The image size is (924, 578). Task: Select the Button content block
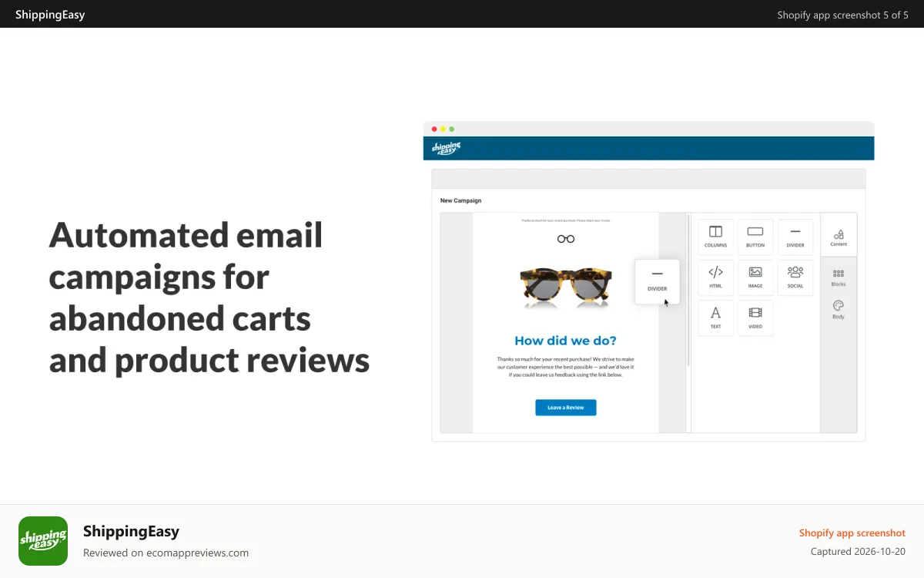pyautogui.click(x=755, y=237)
